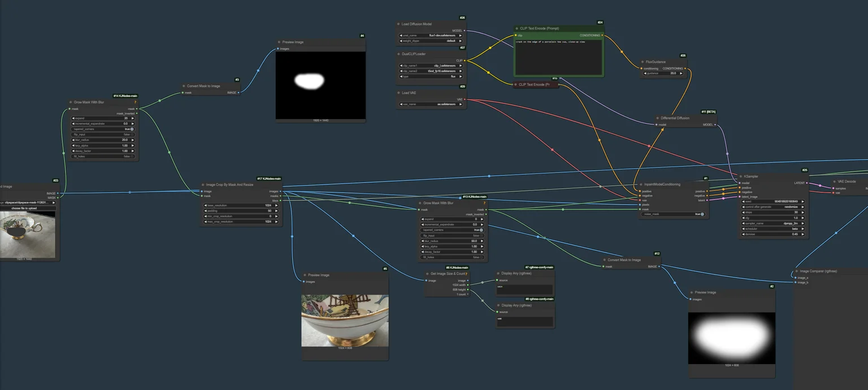Viewport: 868px width, 390px height.
Task: Collapse the VAE Decode node via its title dot
Action: 834,181
